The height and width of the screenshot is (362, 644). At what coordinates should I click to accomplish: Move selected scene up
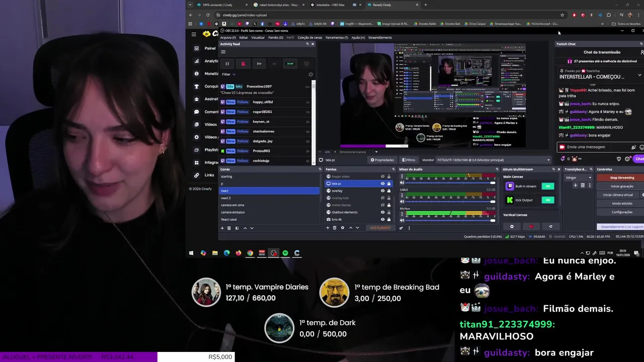tap(245, 228)
